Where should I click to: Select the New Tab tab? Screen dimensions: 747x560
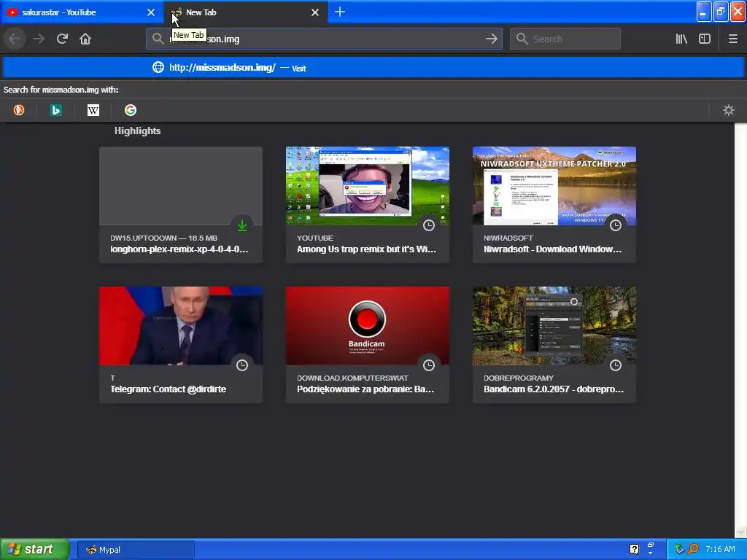246,12
